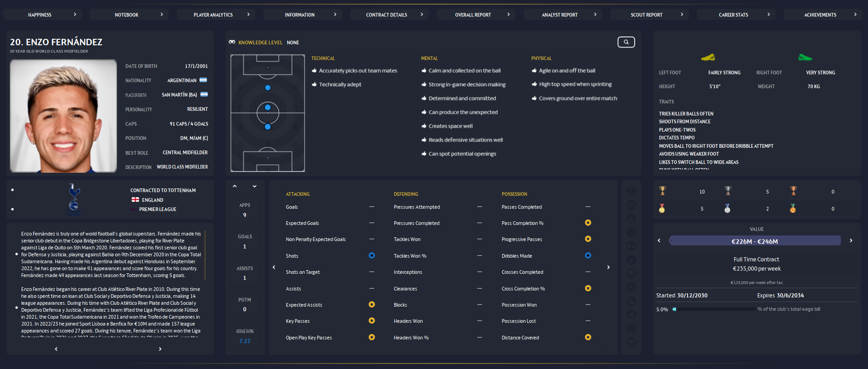Click the yellow left foot boot icon
Image resolution: width=868 pixels, height=369 pixels.
[x=708, y=58]
